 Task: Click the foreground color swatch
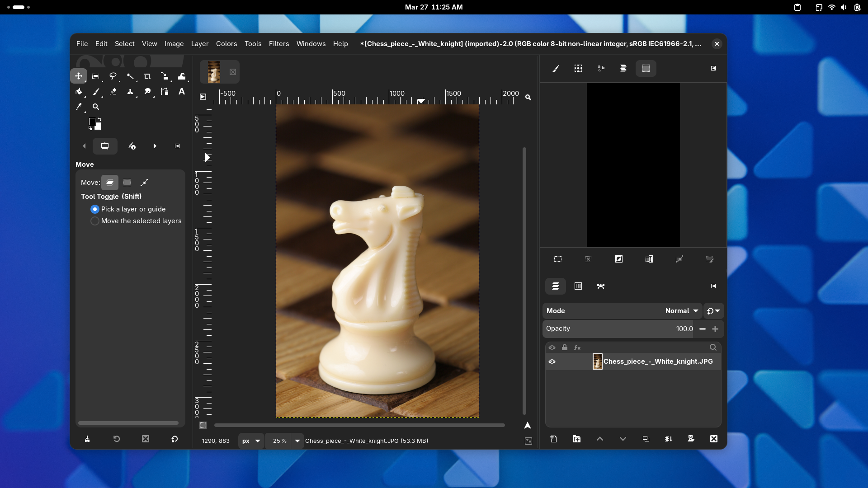coord(93,122)
